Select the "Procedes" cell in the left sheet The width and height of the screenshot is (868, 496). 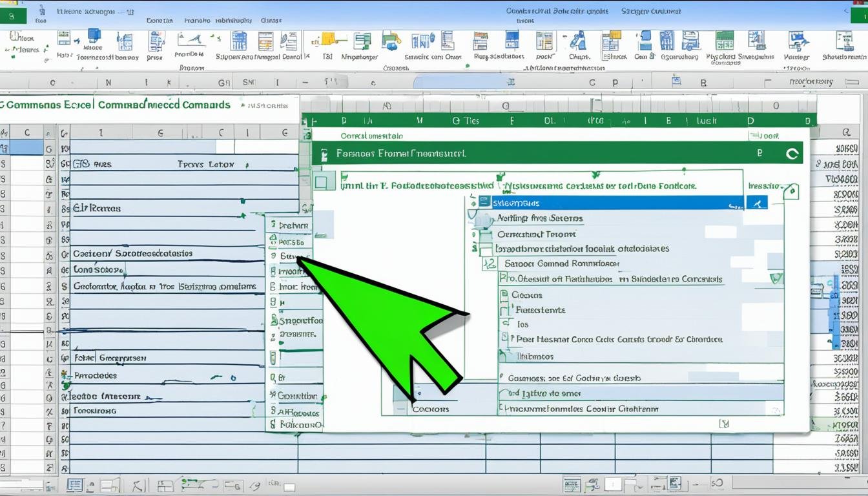point(96,375)
